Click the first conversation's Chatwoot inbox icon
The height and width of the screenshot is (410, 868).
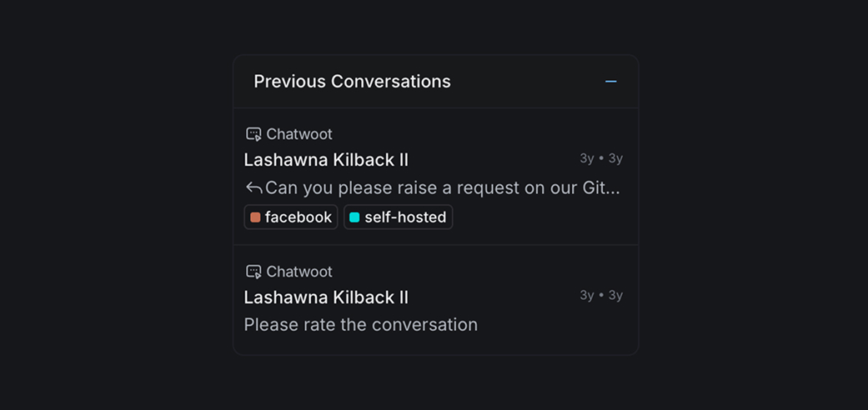pyautogui.click(x=253, y=134)
